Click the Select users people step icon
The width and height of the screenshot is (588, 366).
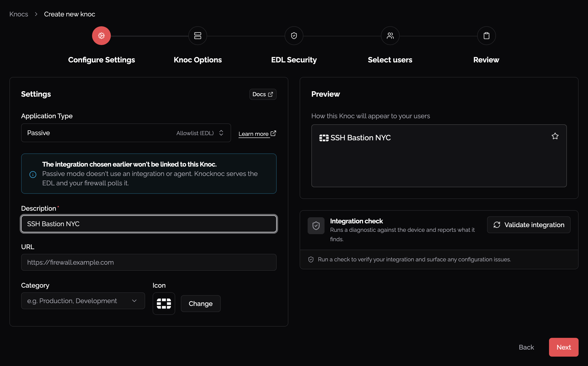(x=390, y=36)
